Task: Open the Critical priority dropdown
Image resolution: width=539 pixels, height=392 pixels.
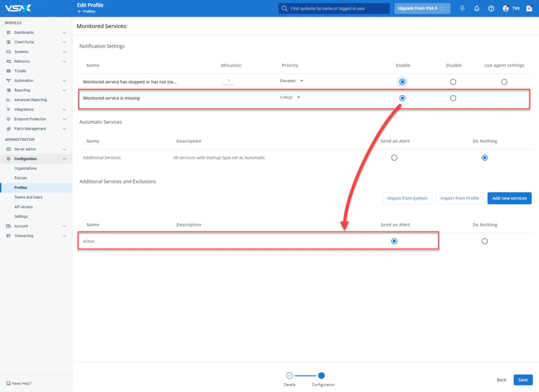Action: click(290, 97)
